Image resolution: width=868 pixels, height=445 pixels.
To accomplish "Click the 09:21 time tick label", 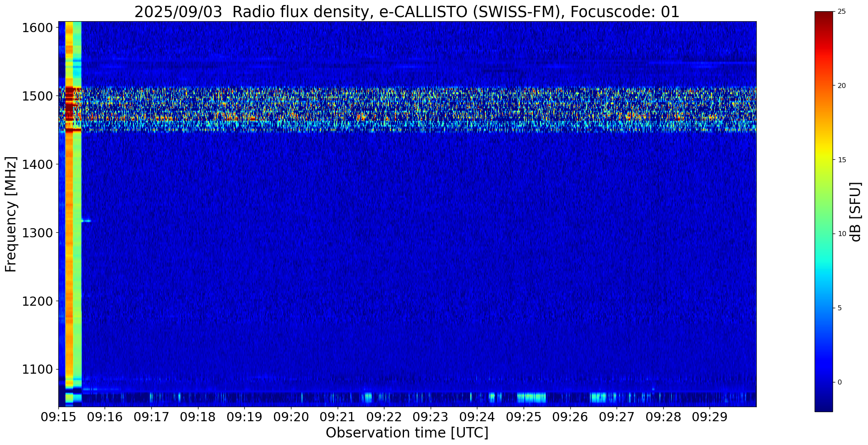I will (338, 417).
